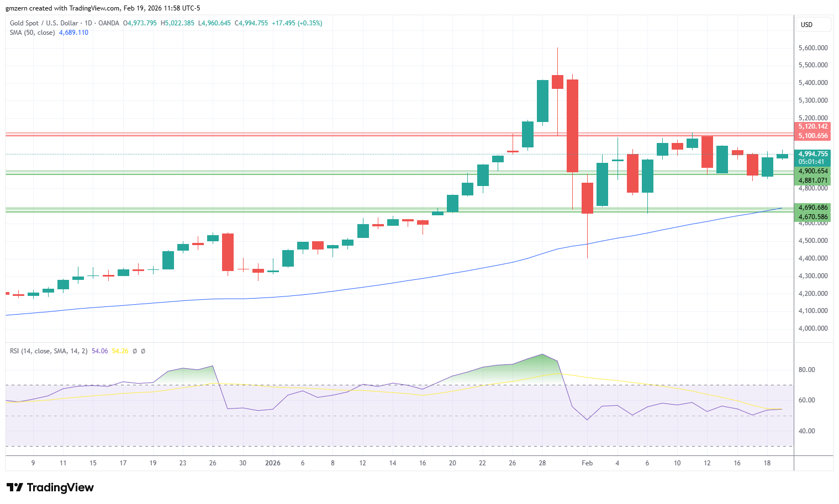
Task: Click the close value C4,994.755 in the legend
Action: coord(251,23)
